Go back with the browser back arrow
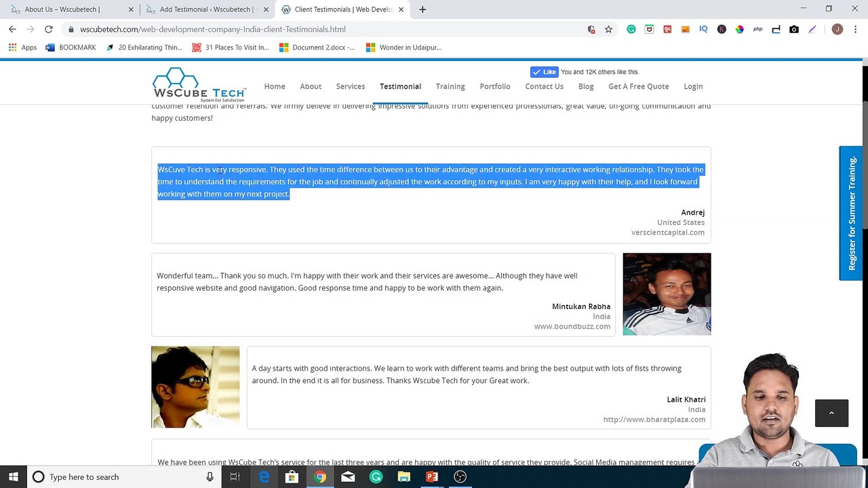868x488 pixels. coord(12,29)
